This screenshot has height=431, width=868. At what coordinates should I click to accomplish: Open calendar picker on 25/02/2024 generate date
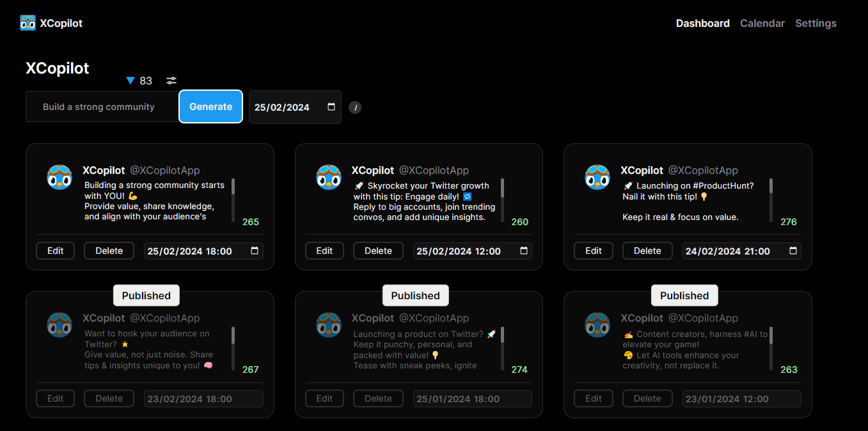331,107
